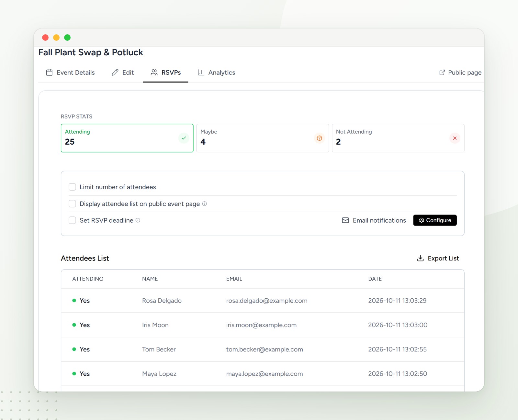This screenshot has height=420, width=518.
Task: Open the Public page link
Action: 460,72
